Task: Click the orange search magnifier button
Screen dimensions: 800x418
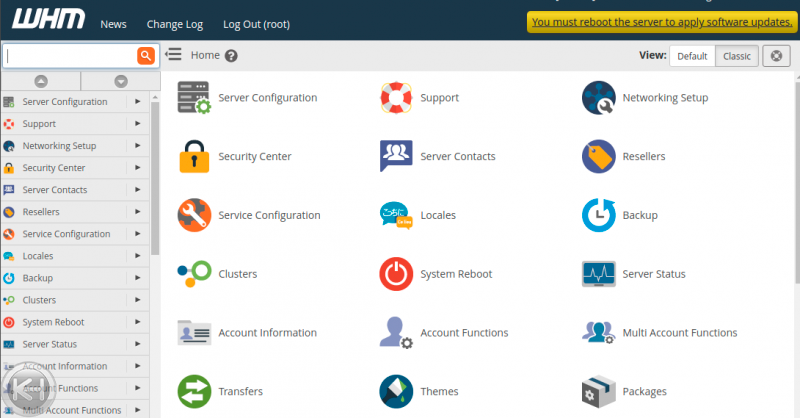Action: click(x=146, y=56)
